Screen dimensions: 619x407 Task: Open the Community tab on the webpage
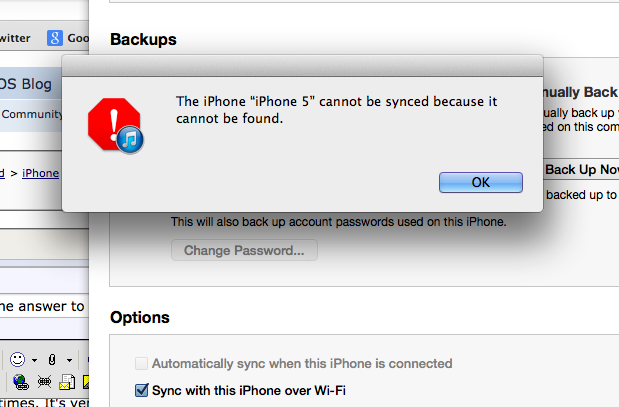coord(32,114)
